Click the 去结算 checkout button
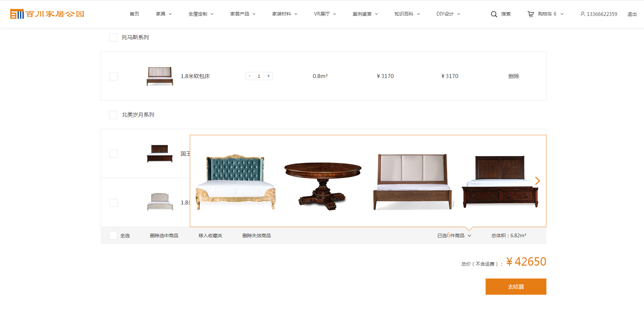Screen dimensions: 644x315 (516, 287)
